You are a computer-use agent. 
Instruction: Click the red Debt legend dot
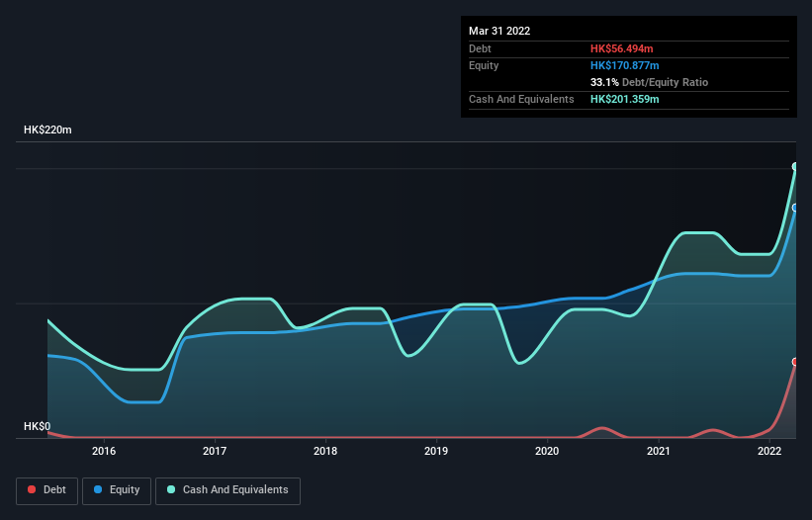(x=32, y=489)
